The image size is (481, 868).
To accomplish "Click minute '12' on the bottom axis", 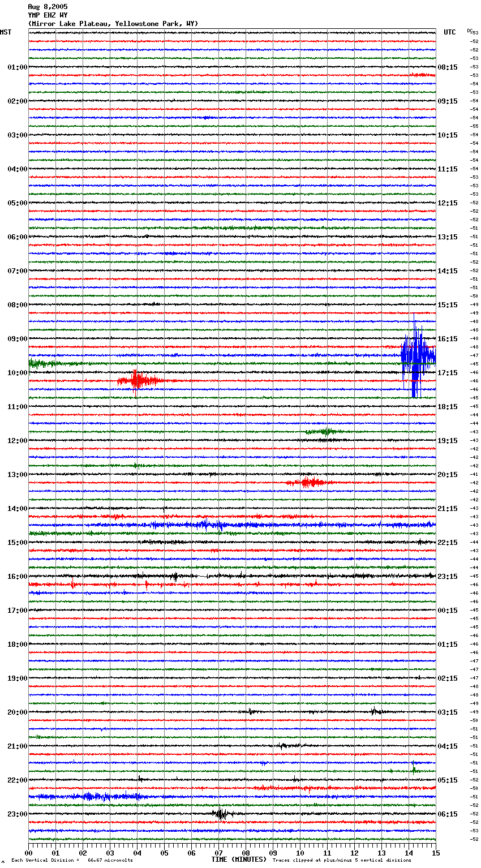I will coord(354,853).
